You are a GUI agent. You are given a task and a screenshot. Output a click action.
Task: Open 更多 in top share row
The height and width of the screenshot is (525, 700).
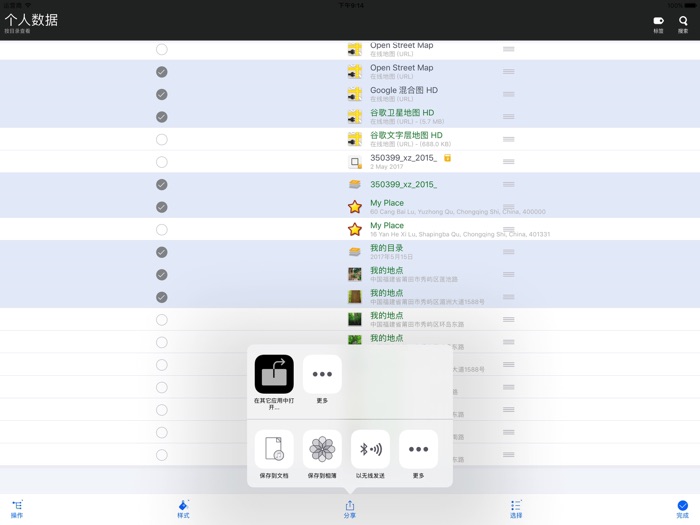tap(322, 375)
